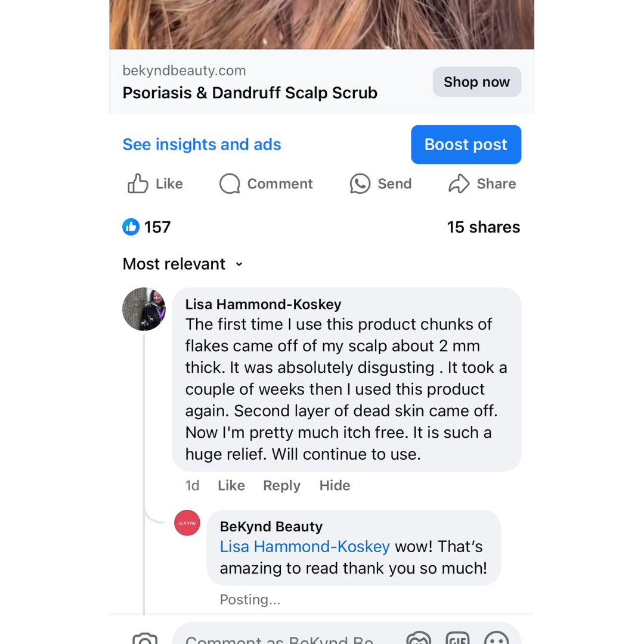Screen dimensions: 644x644
Task: Hide Lisa Hammond-Koskey's comment
Action: pos(335,485)
